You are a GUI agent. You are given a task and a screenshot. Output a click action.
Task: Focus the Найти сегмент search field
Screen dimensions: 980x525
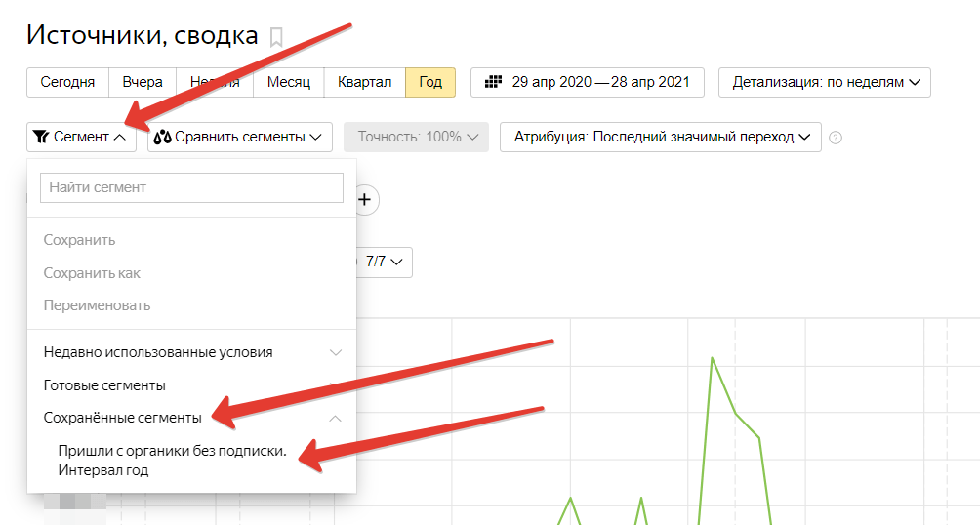tap(192, 187)
